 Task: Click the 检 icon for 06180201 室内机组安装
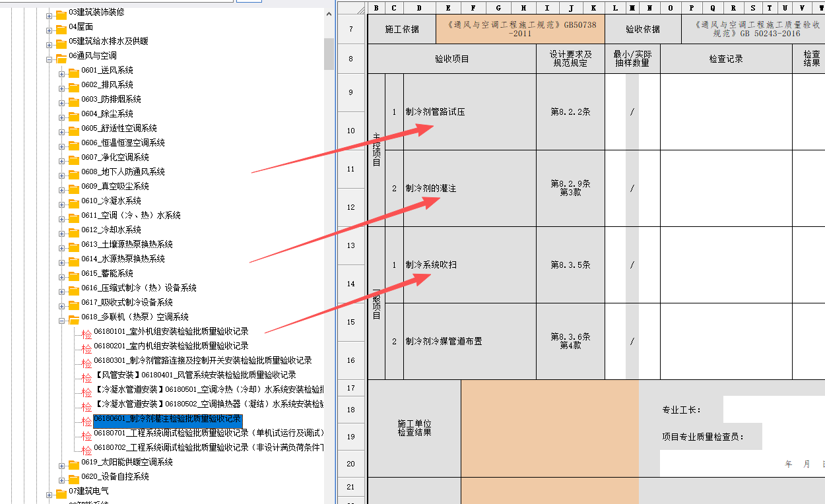coord(86,349)
